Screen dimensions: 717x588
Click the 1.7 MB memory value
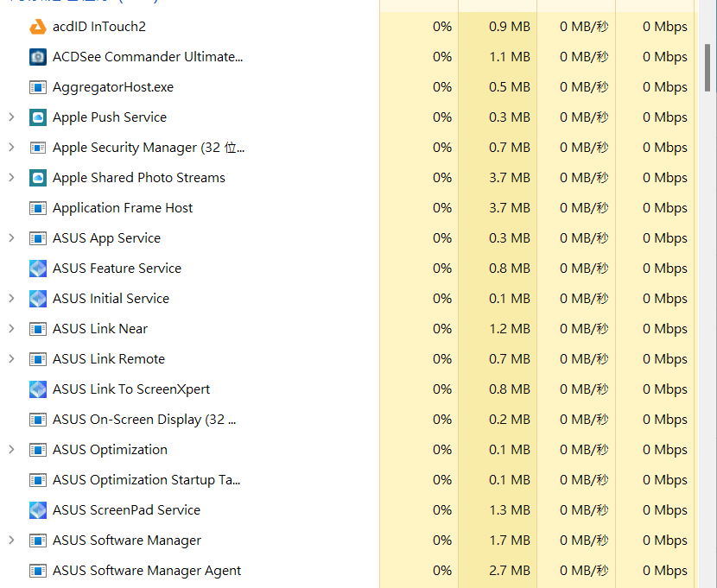510,541
